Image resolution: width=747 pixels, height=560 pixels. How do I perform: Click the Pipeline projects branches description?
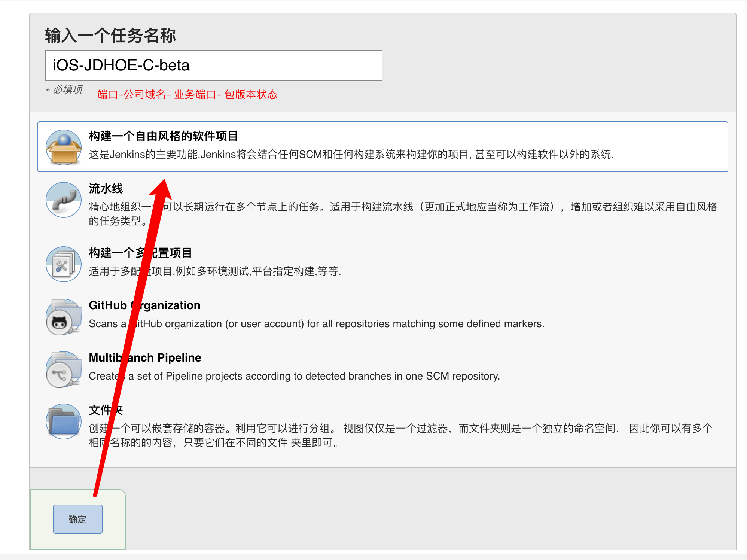point(294,376)
